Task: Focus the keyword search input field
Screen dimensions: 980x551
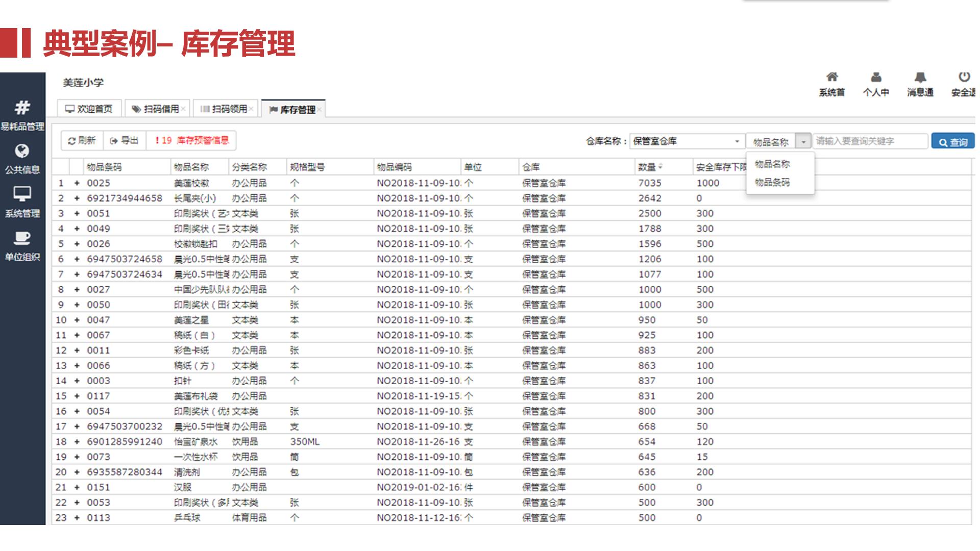Action: point(870,141)
